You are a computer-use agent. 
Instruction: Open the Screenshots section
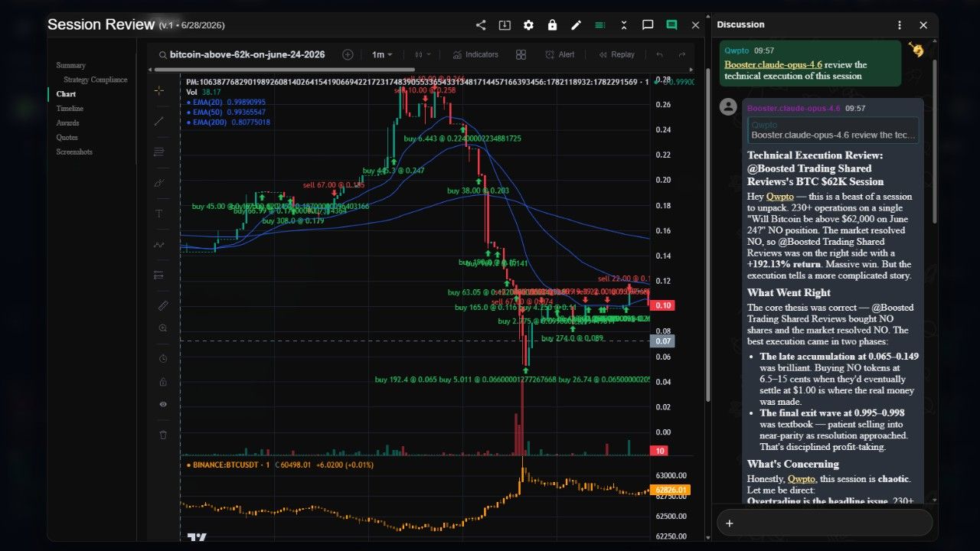[74, 152]
